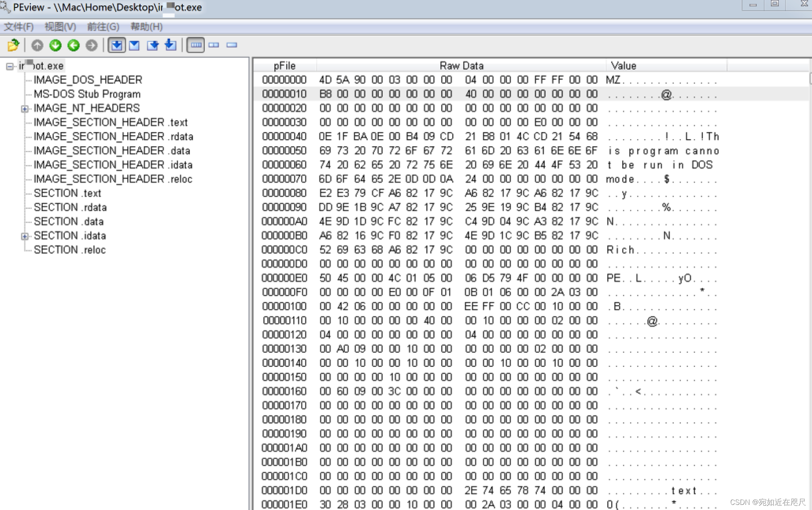This screenshot has width=812, height=510.
Task: Select IMAGE_SECTION_HEADER .rdata entry
Action: pos(113,136)
